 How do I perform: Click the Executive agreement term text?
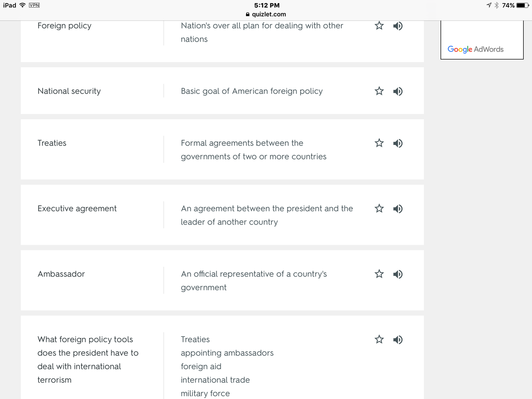[77, 209]
